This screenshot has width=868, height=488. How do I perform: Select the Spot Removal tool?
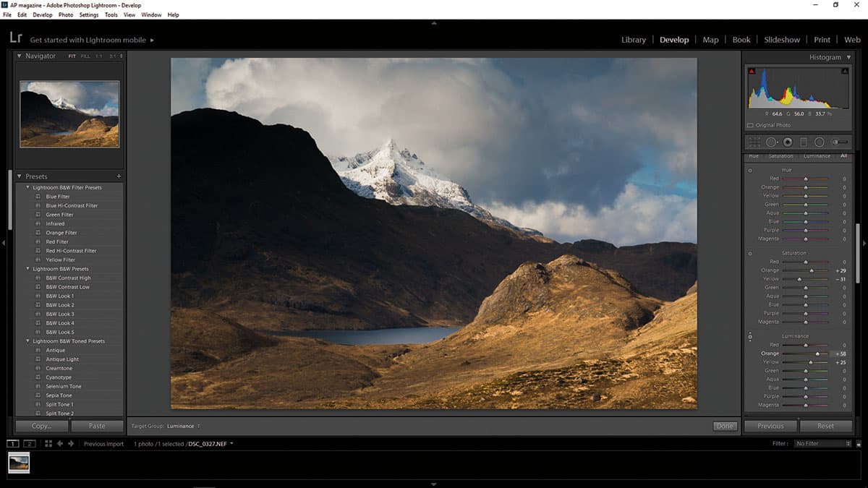[x=771, y=142]
